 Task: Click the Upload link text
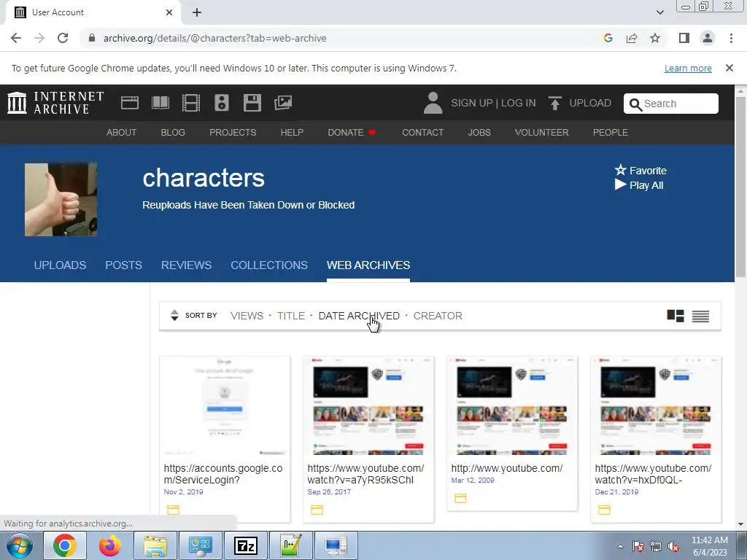click(x=590, y=103)
